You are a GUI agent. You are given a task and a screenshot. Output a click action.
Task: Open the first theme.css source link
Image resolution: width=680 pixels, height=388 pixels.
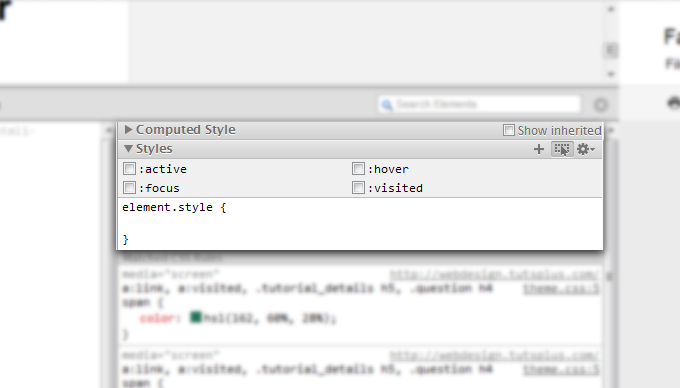point(561,289)
